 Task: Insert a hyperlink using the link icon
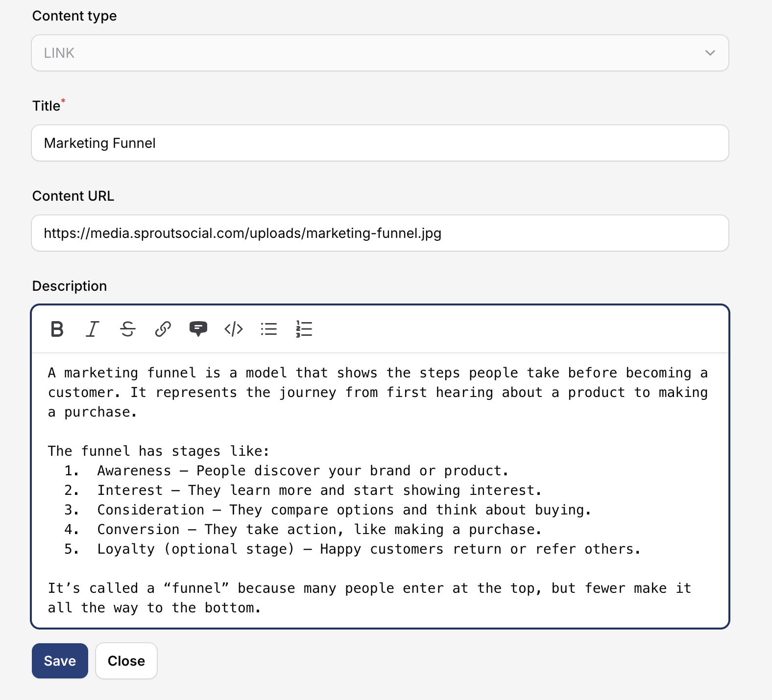coord(163,329)
